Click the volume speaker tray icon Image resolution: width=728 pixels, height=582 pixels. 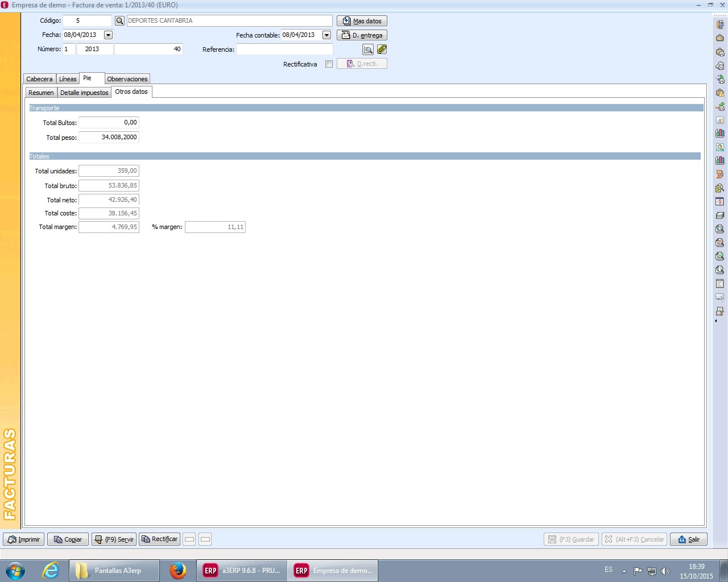pyautogui.click(x=665, y=571)
